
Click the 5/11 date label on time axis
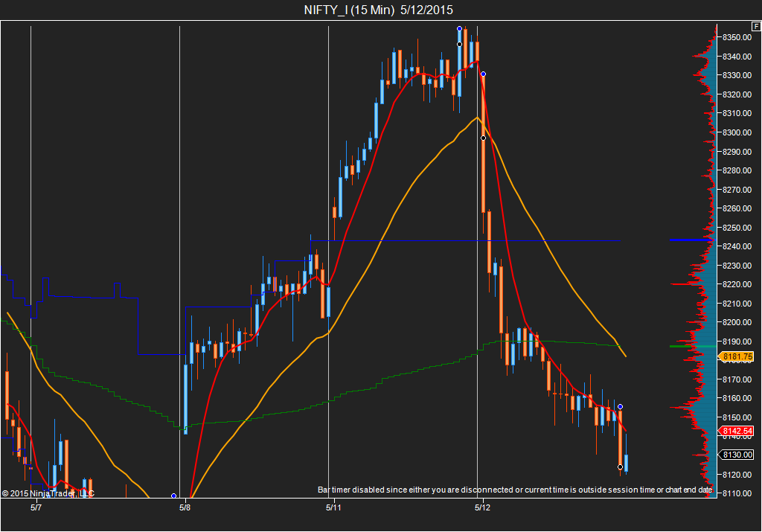tap(333, 507)
